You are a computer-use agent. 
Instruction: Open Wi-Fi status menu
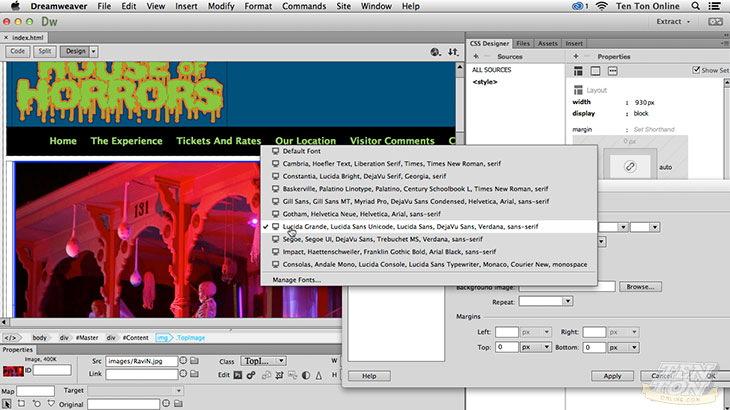pos(602,6)
